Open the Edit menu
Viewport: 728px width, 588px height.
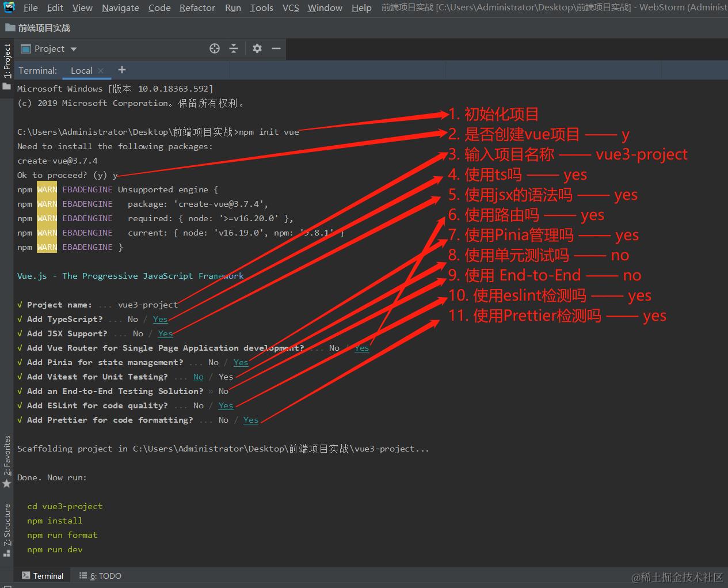(x=55, y=7)
